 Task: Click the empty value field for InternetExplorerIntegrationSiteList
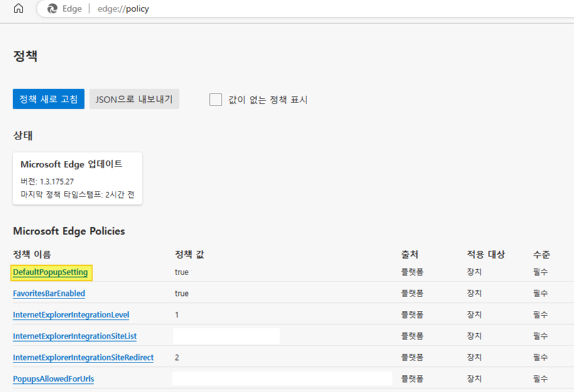226,336
